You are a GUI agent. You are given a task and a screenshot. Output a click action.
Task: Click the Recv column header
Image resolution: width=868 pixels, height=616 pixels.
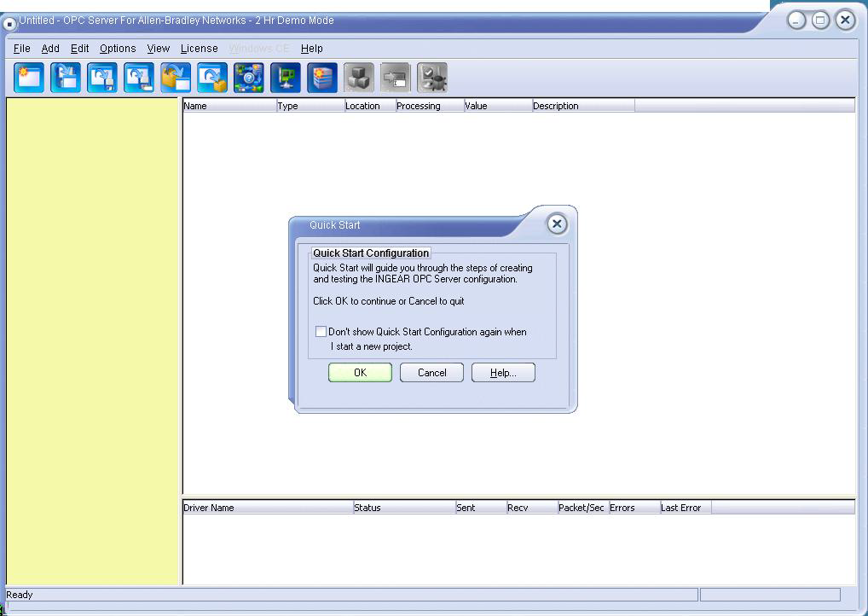pos(532,508)
